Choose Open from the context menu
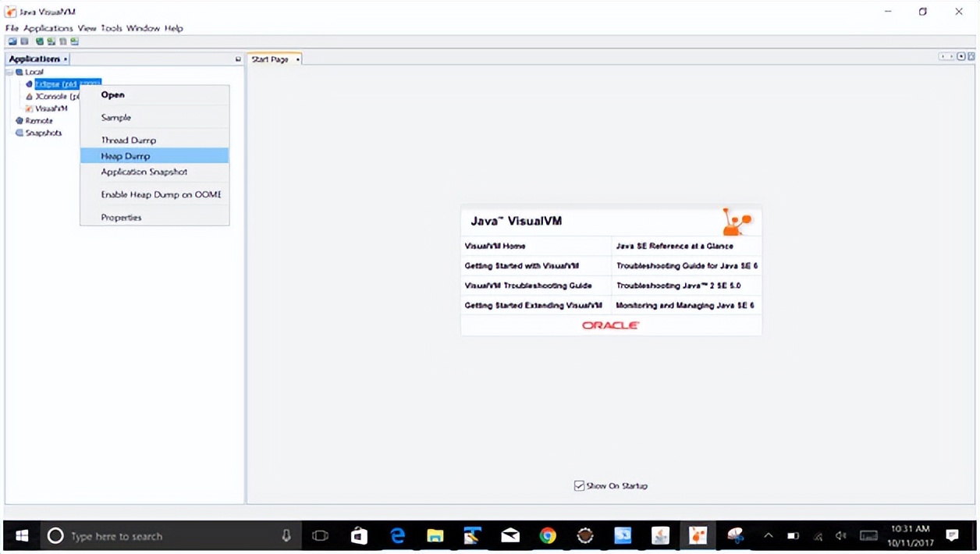The width and height of the screenshot is (980, 554). coord(154,94)
